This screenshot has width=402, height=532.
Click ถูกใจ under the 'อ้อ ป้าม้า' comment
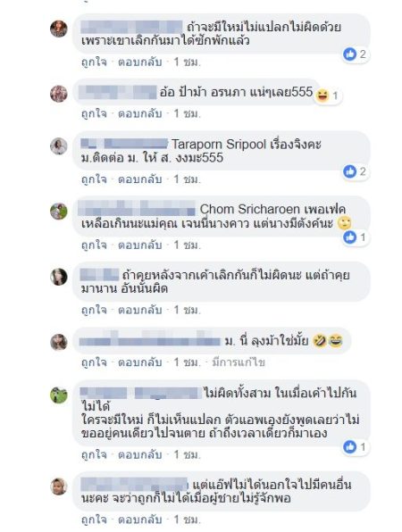[94, 113]
